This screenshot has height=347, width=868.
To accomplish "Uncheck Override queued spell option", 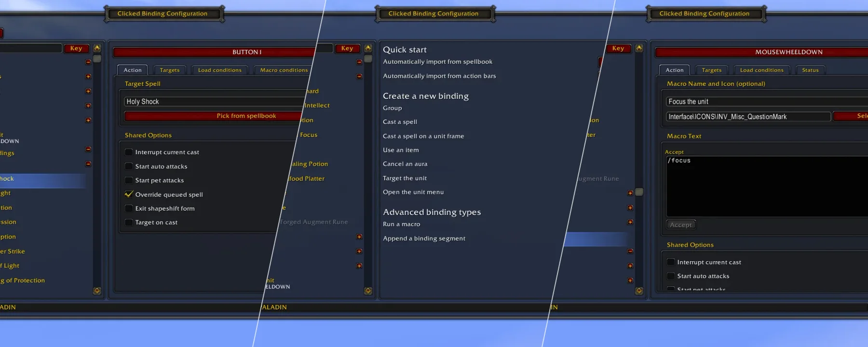I will pos(129,194).
